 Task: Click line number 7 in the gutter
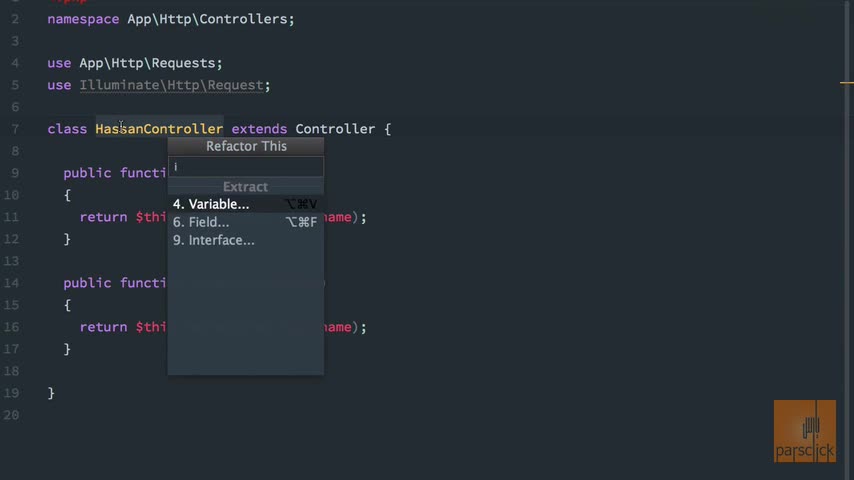pos(15,129)
